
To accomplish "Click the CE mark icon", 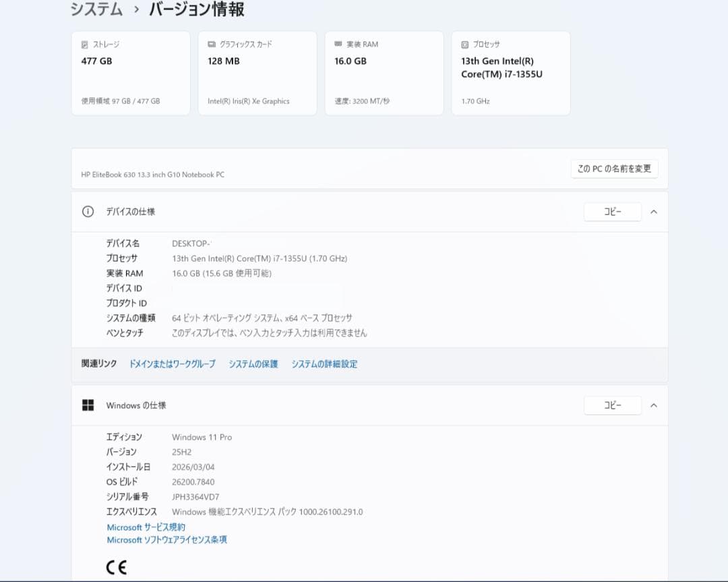I will [116, 567].
